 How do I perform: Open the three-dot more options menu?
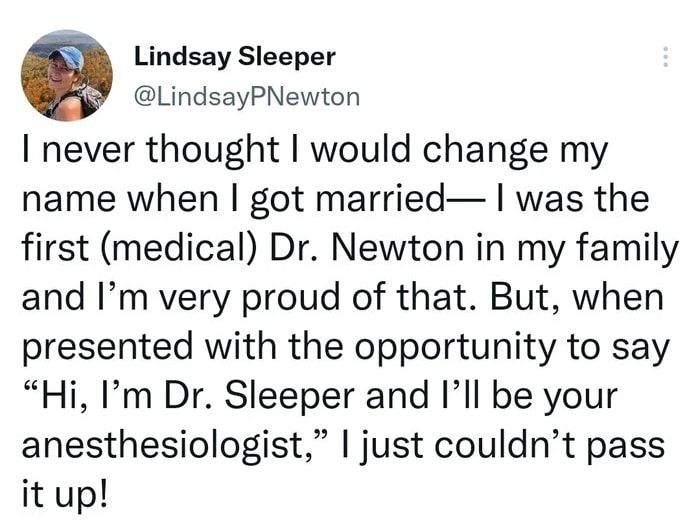pyautogui.click(x=661, y=58)
